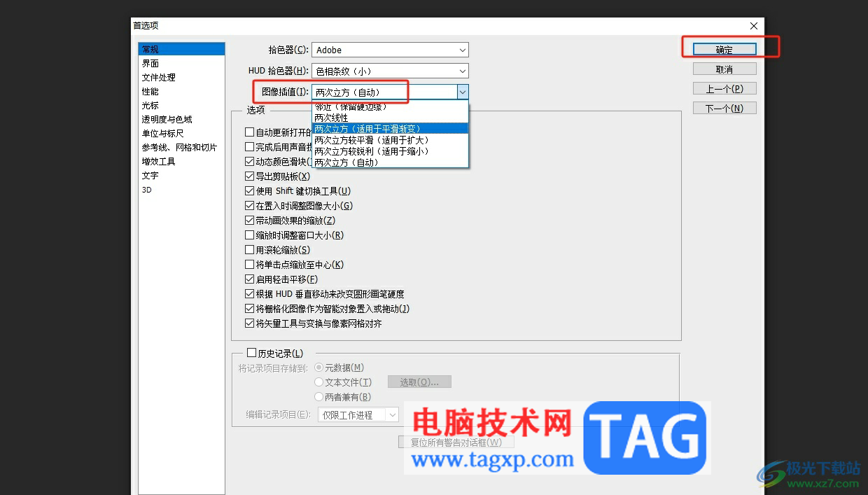The image size is (868, 495).
Task: Close the 首选项 dialog window
Action: point(754,26)
